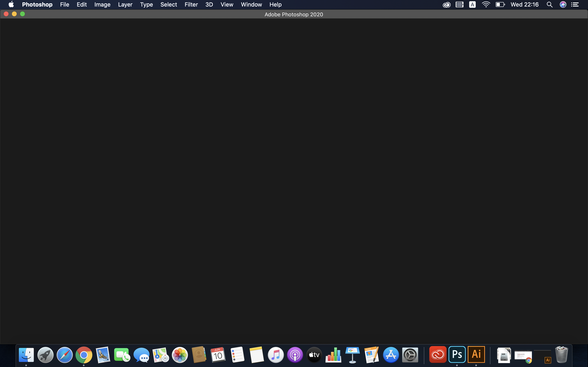Open Podcasts app from dock

[295, 355]
